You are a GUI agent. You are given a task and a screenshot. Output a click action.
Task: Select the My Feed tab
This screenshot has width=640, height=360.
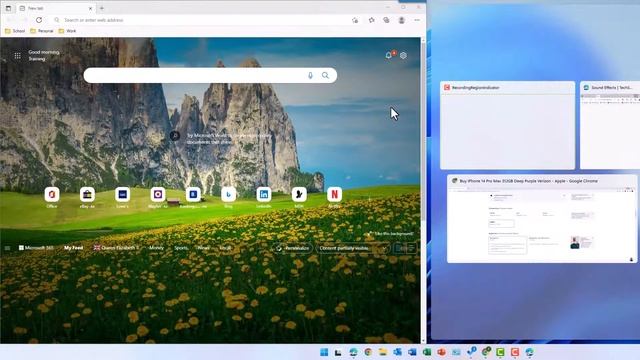(x=73, y=248)
